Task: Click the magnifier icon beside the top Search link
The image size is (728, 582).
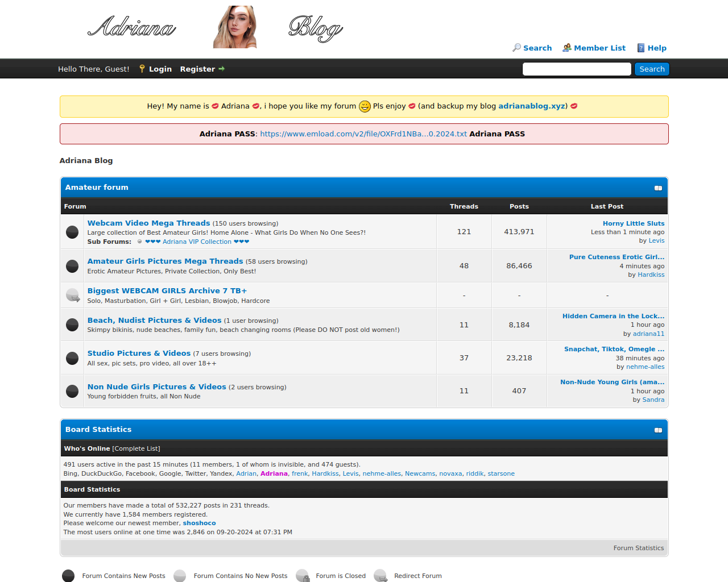Action: tap(516, 48)
